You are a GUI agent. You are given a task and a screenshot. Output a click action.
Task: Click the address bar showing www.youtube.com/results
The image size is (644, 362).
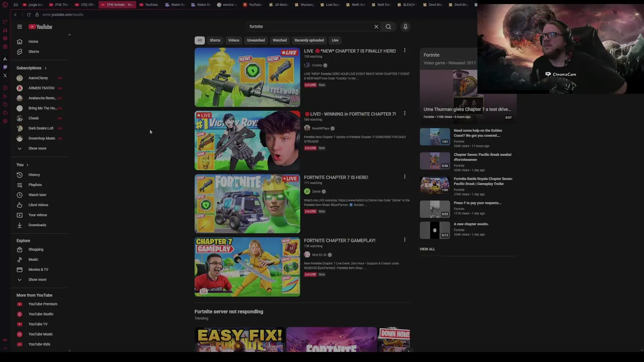click(63, 15)
